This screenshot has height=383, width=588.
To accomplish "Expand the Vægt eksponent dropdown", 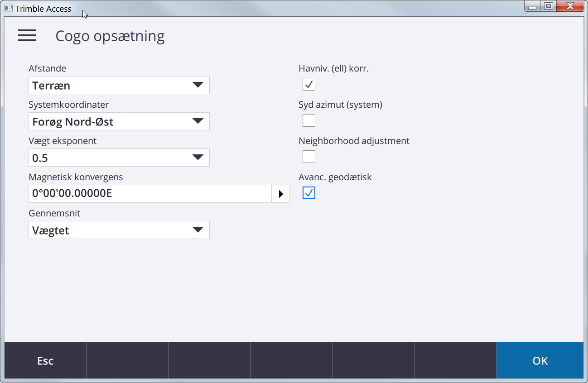I will click(x=119, y=158).
